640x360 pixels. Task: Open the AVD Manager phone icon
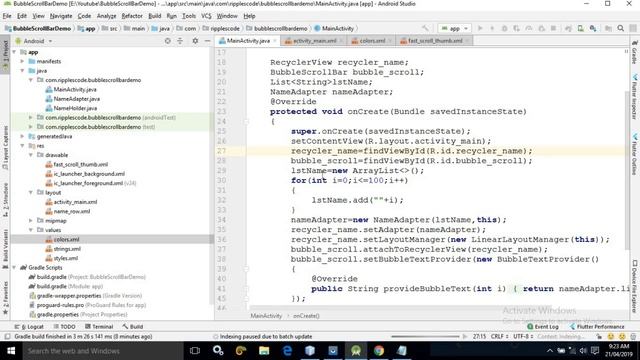[x=580, y=28]
